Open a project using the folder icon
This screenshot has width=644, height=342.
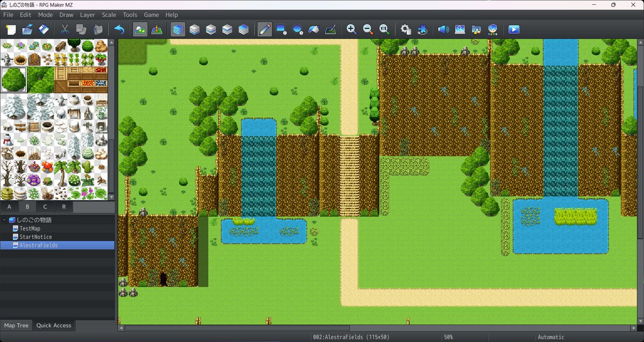[x=27, y=29]
